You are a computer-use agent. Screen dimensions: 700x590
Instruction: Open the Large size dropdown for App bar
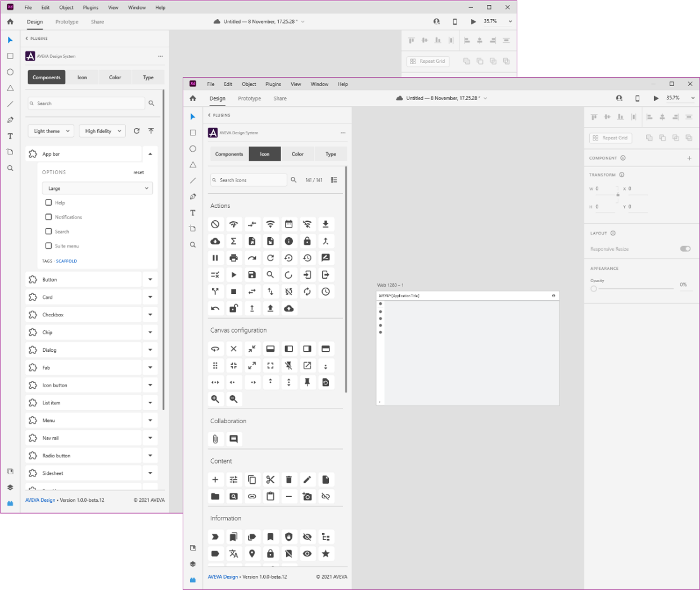[97, 188]
